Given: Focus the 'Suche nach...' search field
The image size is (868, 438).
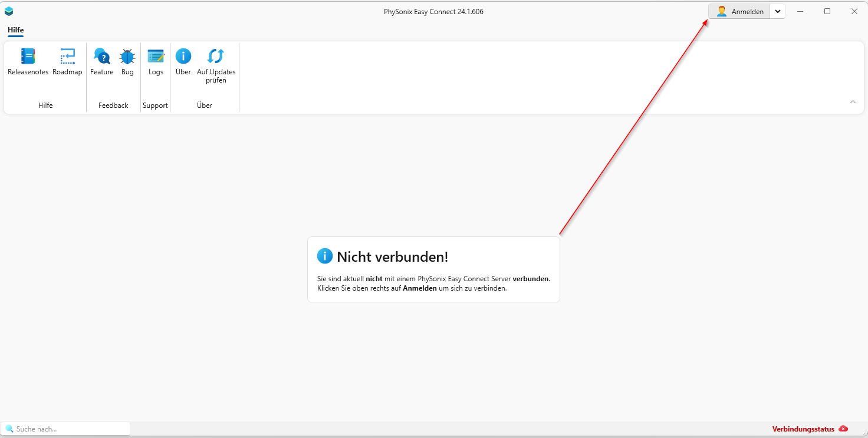Looking at the screenshot, I should [71, 429].
